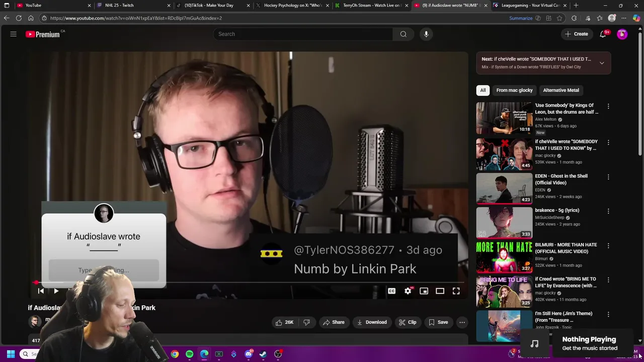This screenshot has height=362, width=644.
Task: Open cheVelle SOMEBODY THAT I USED TO KNOW thumbnail
Action: [504, 154]
